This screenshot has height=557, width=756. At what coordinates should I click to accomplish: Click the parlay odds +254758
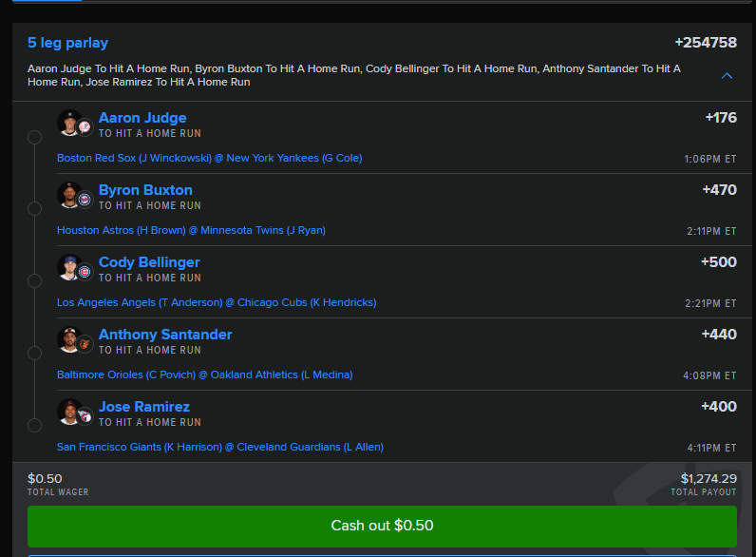(x=706, y=43)
